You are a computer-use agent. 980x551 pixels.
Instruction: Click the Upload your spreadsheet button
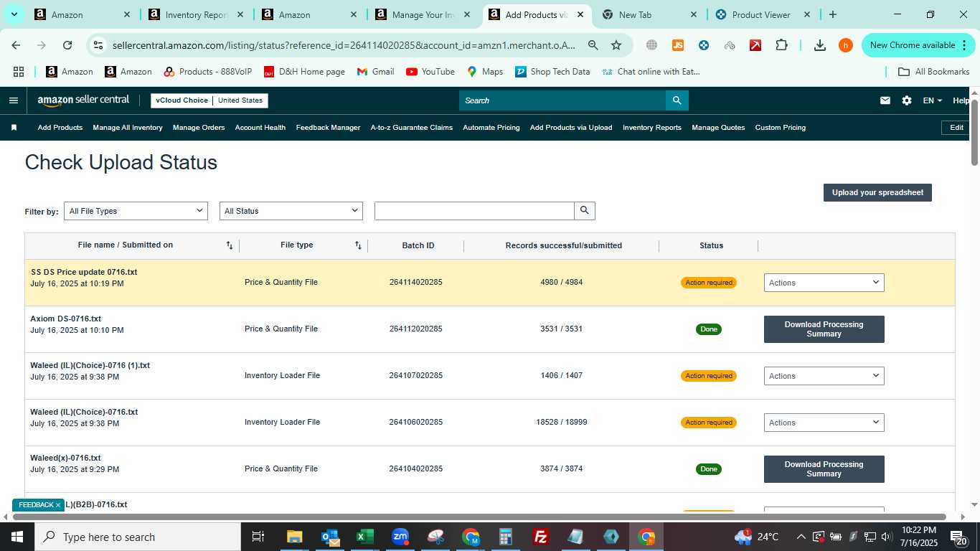(877, 192)
